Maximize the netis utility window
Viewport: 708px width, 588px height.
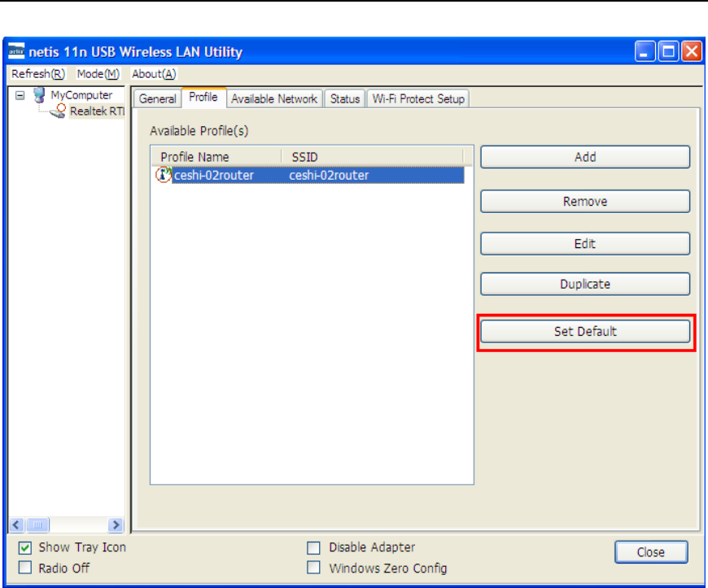point(668,51)
